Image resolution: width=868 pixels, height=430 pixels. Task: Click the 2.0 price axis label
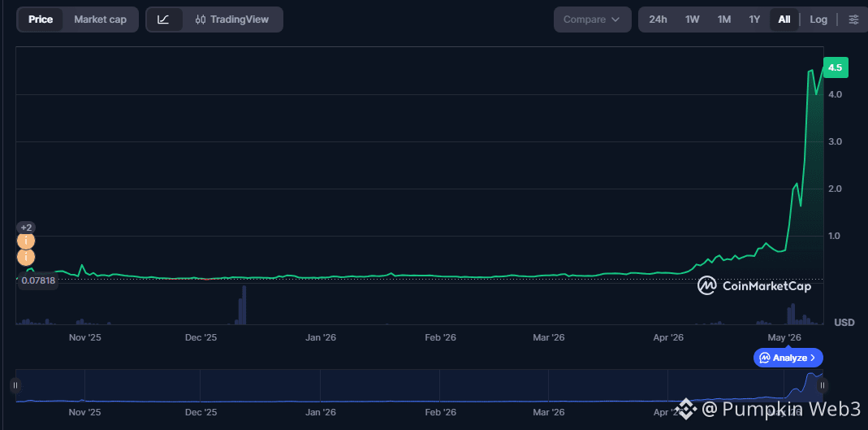pos(836,189)
